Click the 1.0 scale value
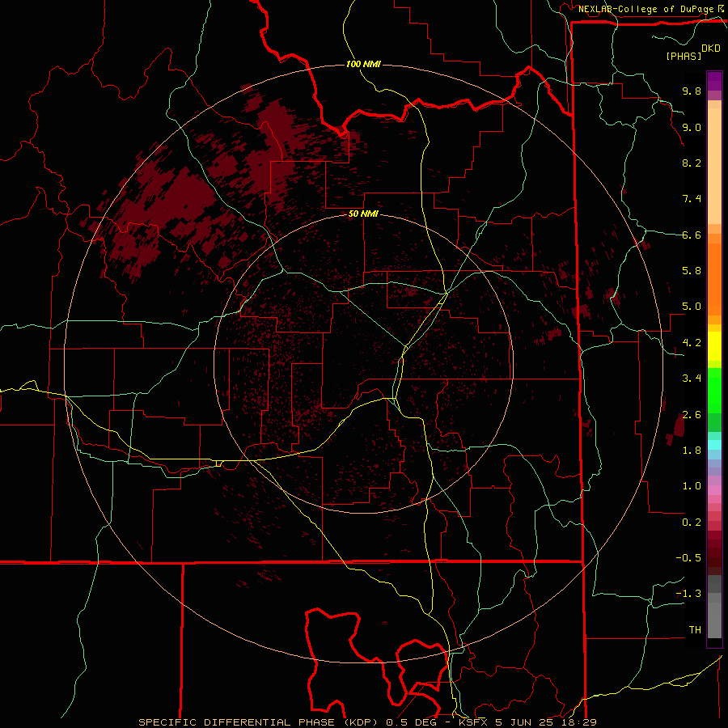The width and height of the screenshot is (728, 728). coord(692,487)
